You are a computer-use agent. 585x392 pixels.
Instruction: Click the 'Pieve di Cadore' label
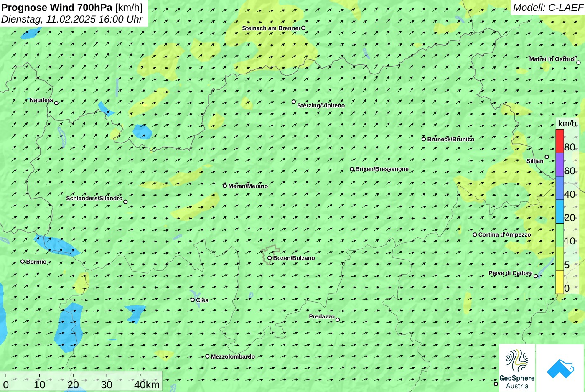click(511, 273)
